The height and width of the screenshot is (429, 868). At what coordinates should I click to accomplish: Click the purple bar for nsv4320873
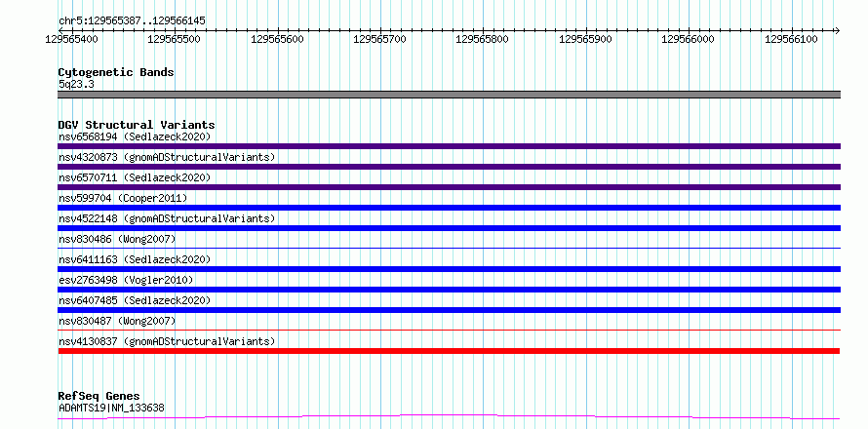coord(449,167)
